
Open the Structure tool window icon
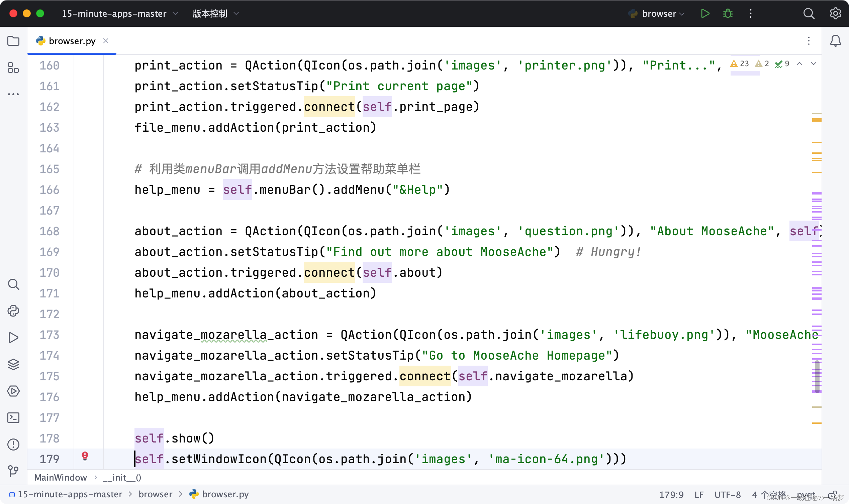click(x=13, y=68)
